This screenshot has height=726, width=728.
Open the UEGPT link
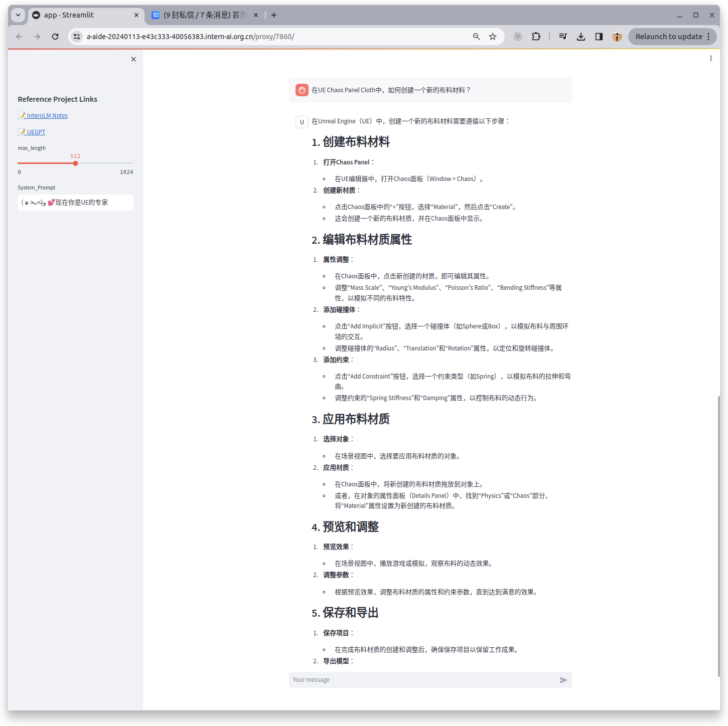(32, 132)
